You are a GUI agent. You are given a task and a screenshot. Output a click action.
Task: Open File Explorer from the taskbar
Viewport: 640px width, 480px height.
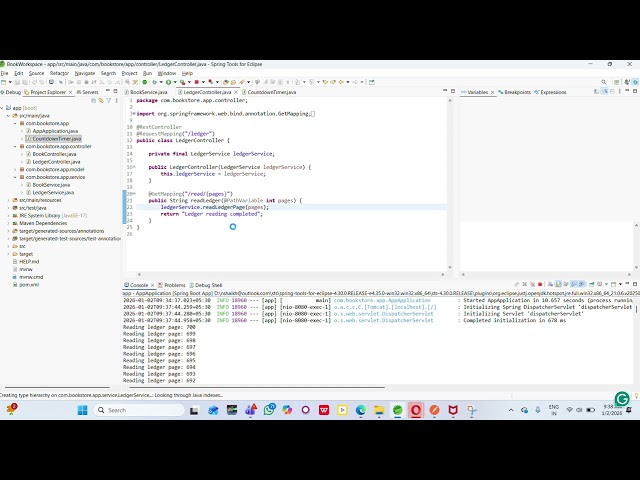(379, 410)
